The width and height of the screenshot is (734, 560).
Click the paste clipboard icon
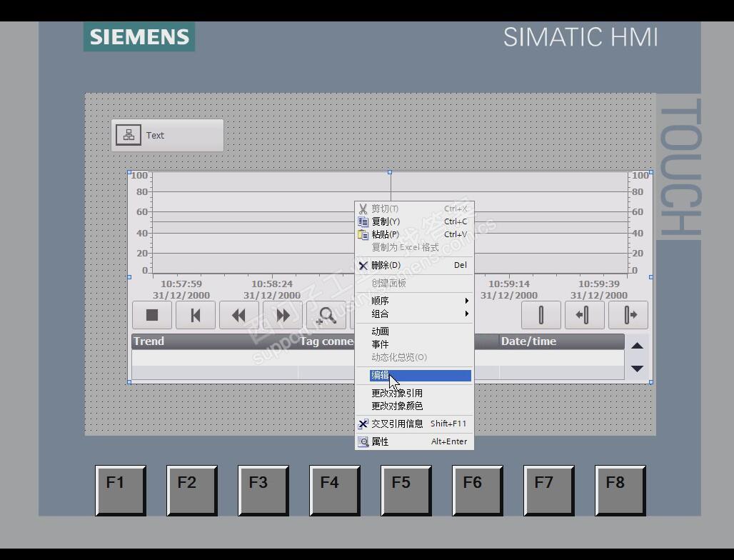(363, 234)
